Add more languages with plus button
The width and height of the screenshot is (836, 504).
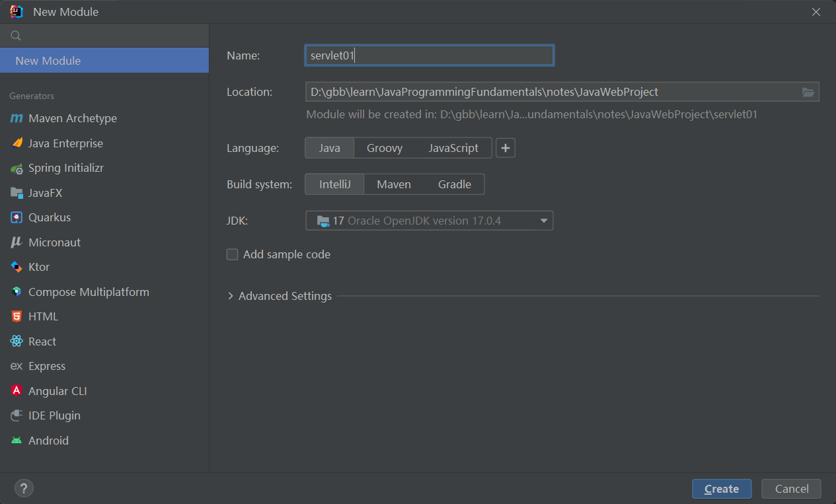(506, 148)
